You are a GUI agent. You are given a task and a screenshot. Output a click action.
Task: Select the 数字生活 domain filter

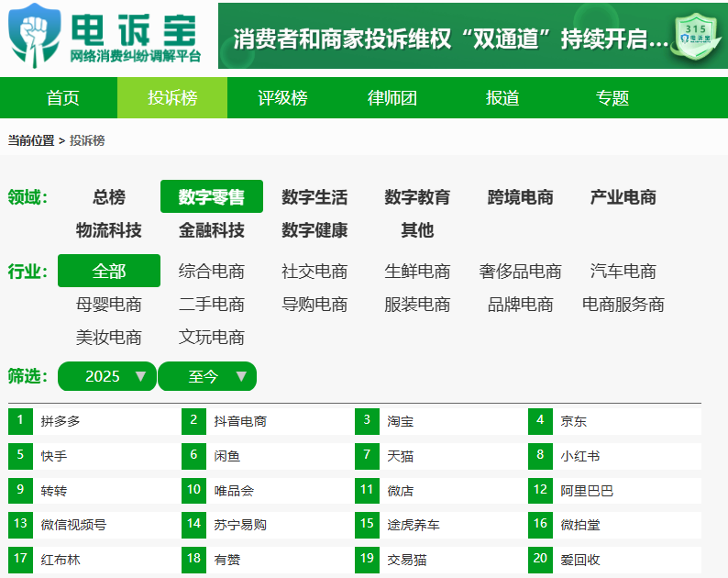click(x=314, y=196)
